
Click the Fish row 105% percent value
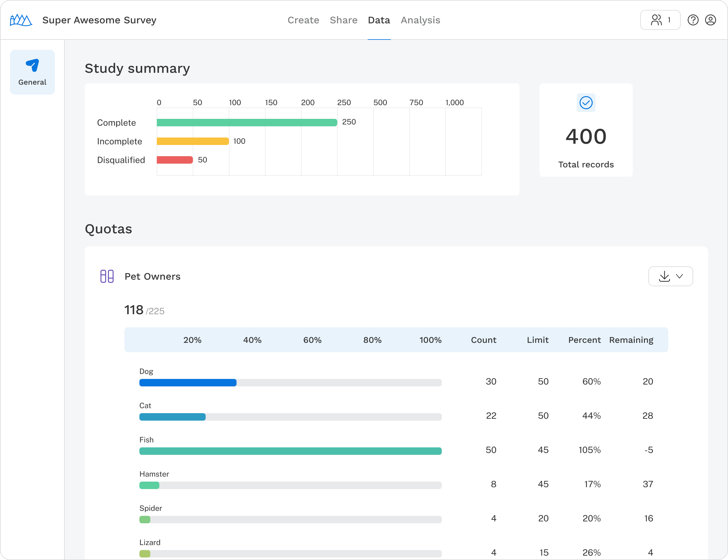point(589,450)
